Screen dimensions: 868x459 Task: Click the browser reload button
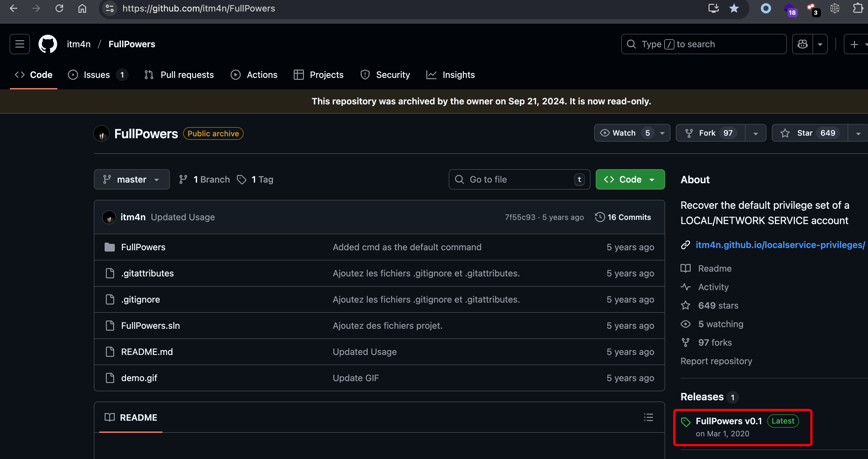coord(59,8)
